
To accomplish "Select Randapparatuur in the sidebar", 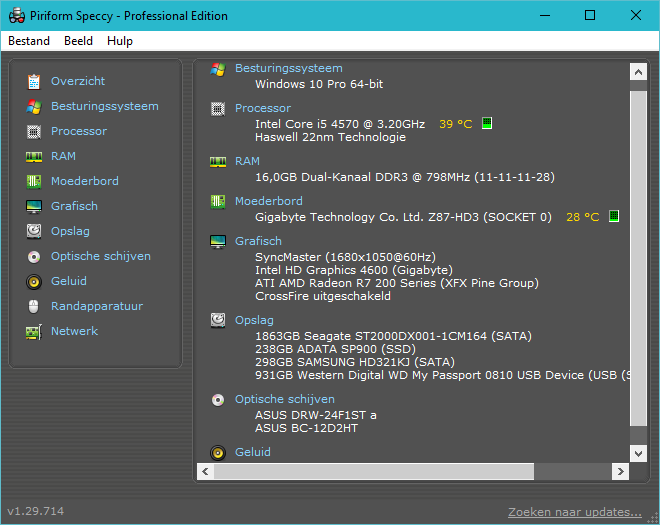I will click(x=96, y=306).
